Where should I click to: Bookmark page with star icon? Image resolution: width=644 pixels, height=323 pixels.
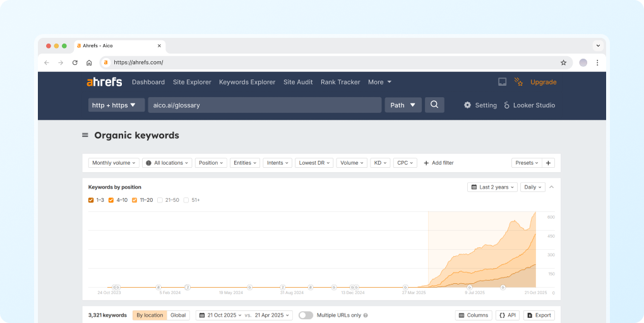tap(563, 62)
